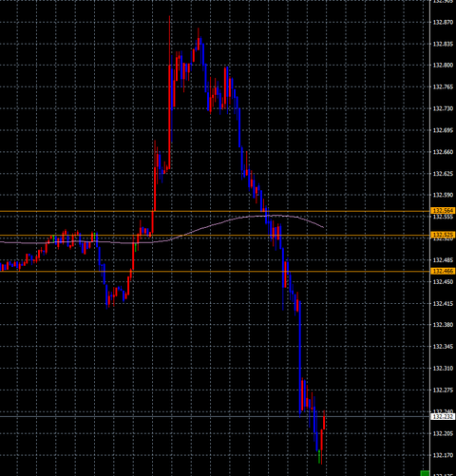The height and width of the screenshot is (476, 456).
Task: Click the 132.660 price axis label
Action: coord(443,152)
